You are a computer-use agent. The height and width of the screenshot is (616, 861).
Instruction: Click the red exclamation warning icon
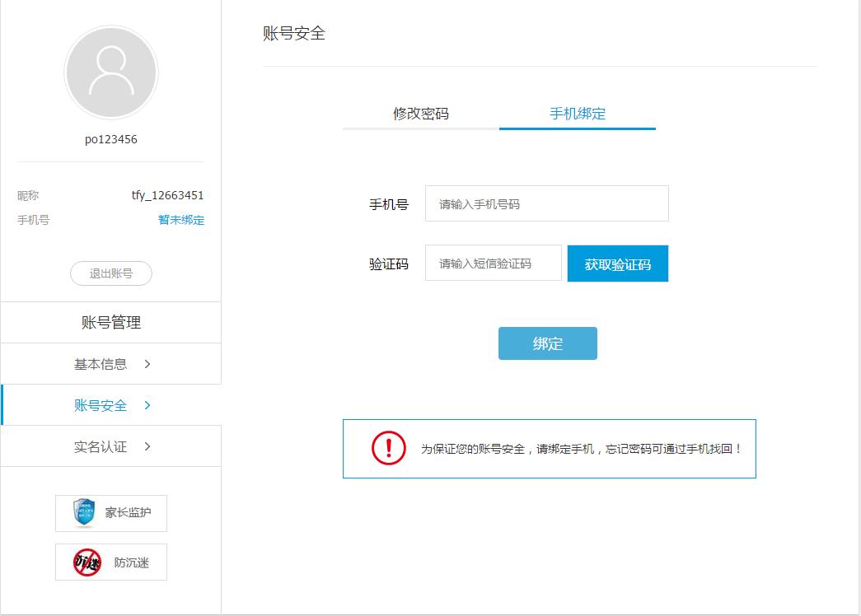388,448
